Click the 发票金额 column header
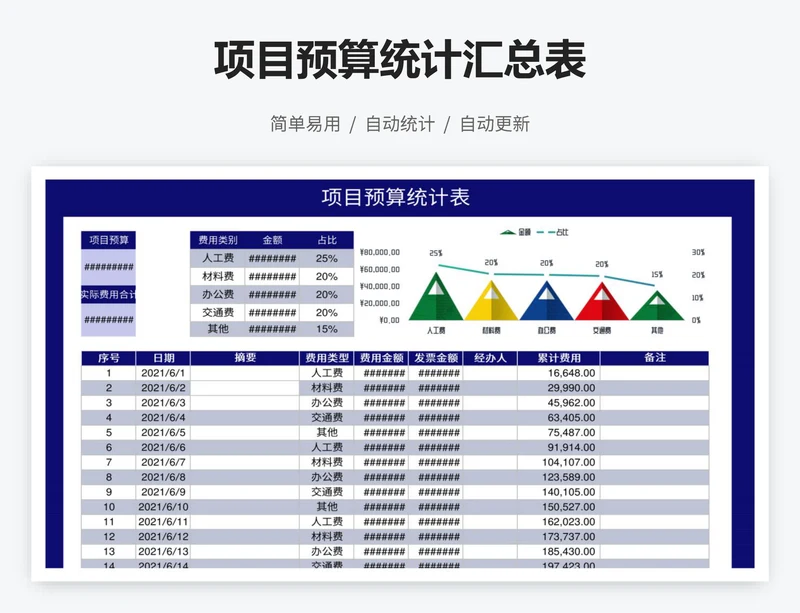The image size is (800, 613). coord(436,358)
